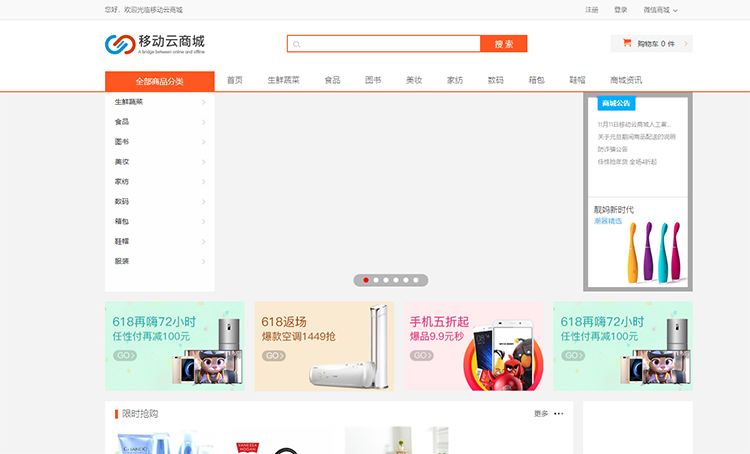Screen dimensions: 750x454
Task: Open the 商城资讯 nav tab
Action: pyautogui.click(x=626, y=80)
